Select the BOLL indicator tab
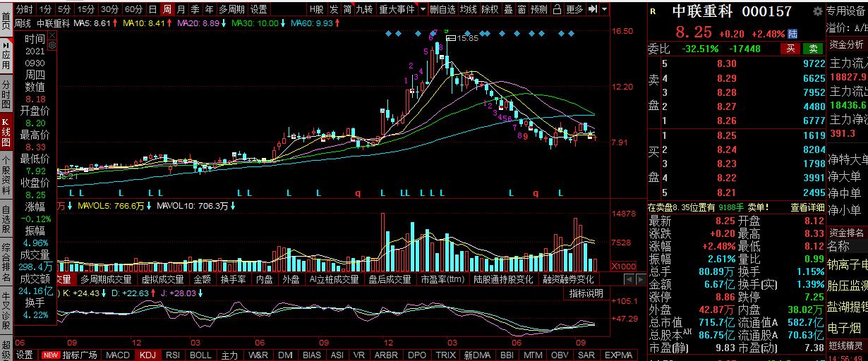The width and height of the screenshot is (868, 361). point(200,355)
